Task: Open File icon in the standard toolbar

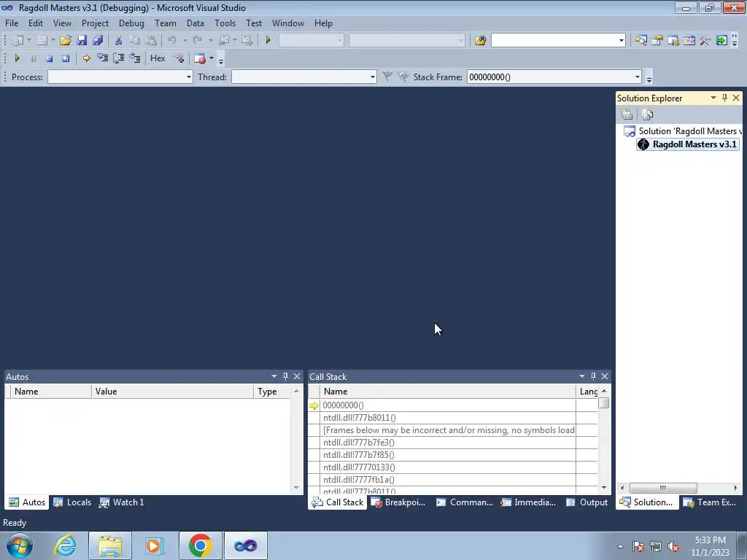Action: 65,41
